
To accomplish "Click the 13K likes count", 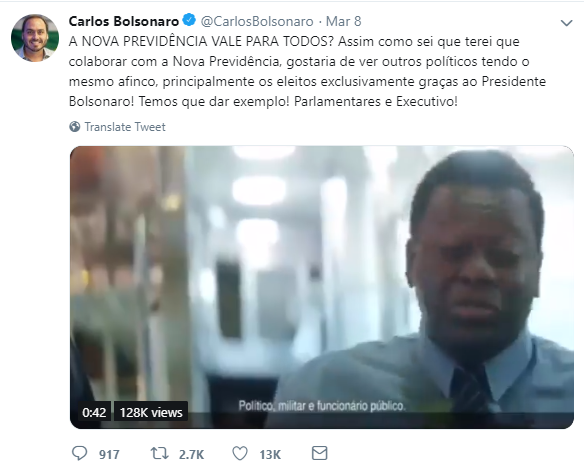I will pyautogui.click(x=270, y=454).
